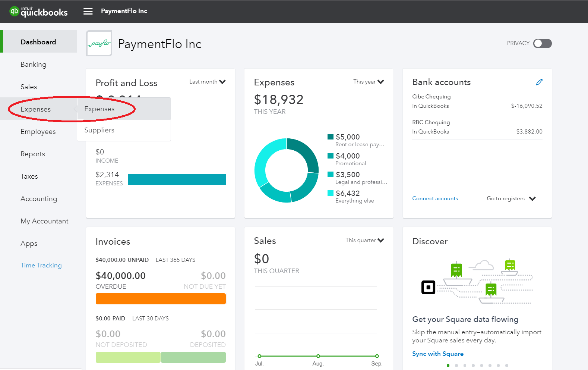Expand the Go to registers dropdown
The width and height of the screenshot is (588, 370).
pos(511,198)
